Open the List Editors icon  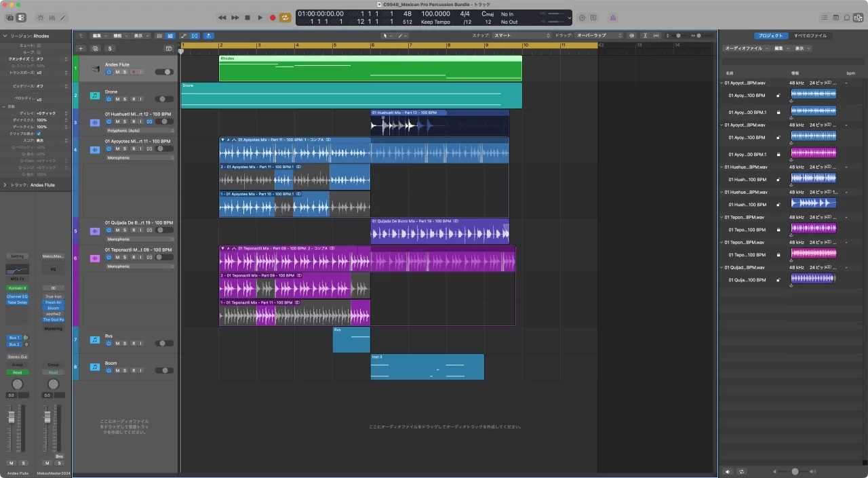824,18
